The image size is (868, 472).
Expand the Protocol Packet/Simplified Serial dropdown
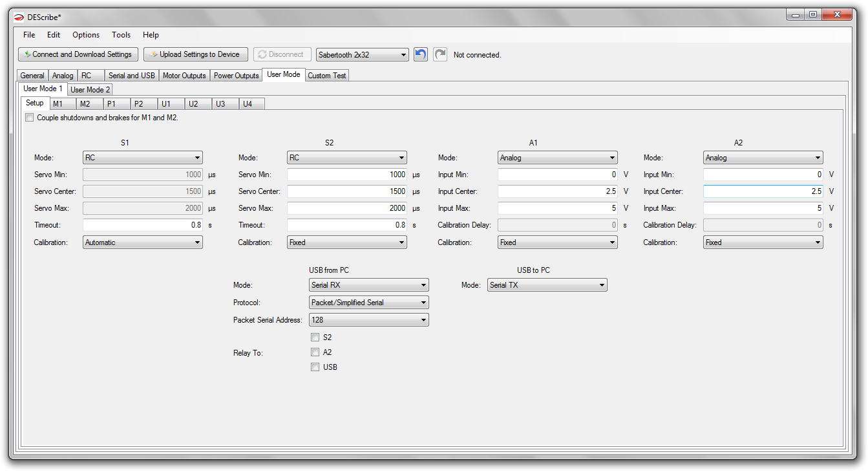[x=368, y=303]
